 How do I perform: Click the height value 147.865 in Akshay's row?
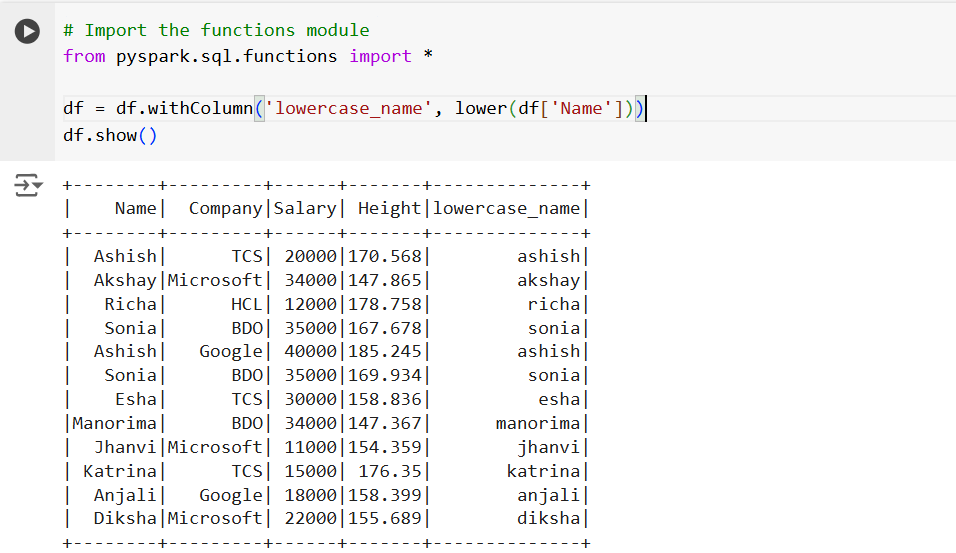[384, 280]
